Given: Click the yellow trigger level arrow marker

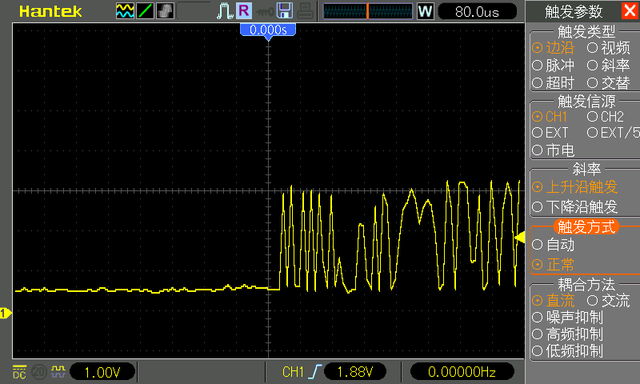Looking at the screenshot, I should 520,237.
